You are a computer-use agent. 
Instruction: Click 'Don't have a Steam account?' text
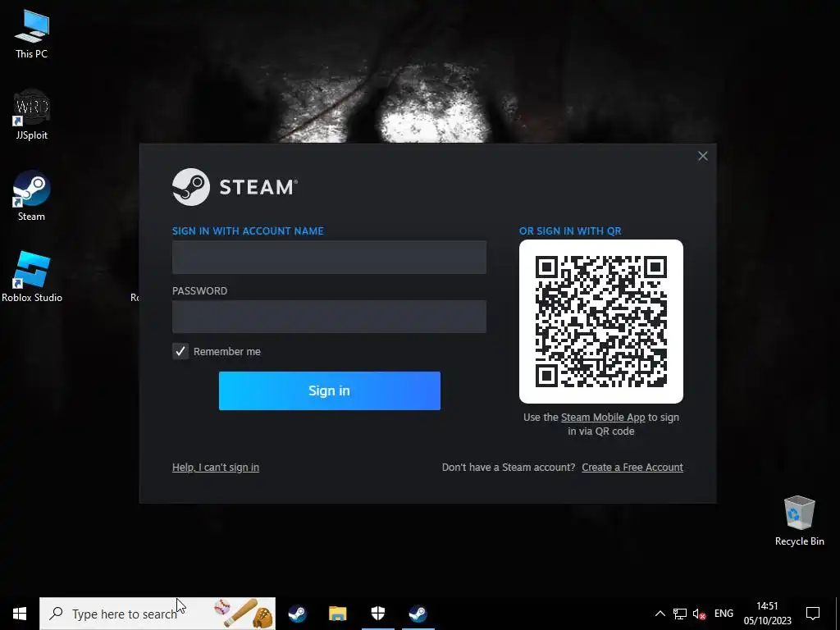click(509, 467)
